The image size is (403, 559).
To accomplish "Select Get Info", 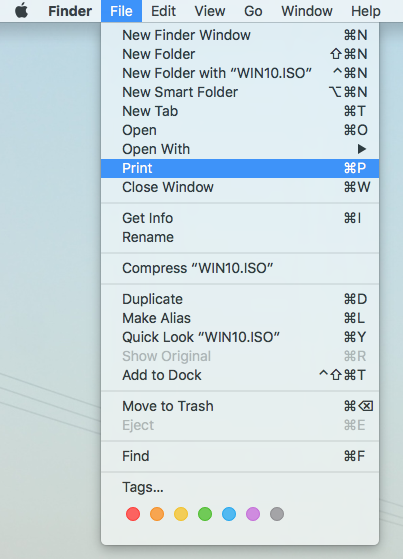I will click(x=240, y=218).
